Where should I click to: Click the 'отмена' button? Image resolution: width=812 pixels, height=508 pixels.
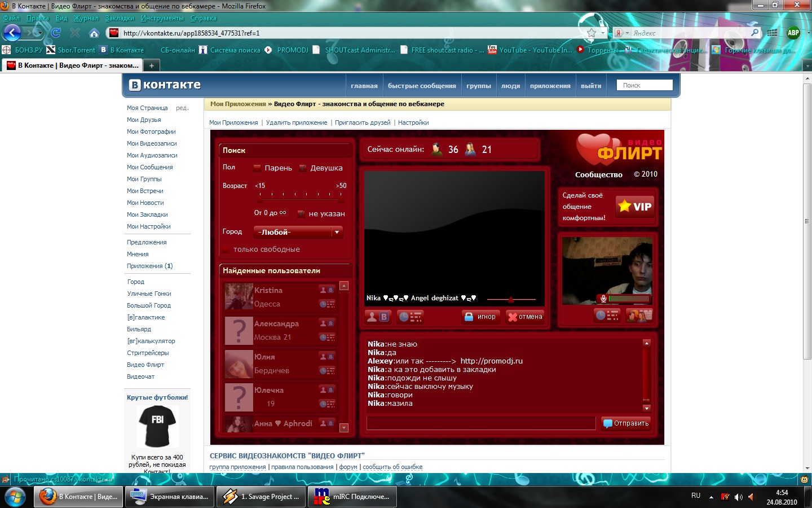[525, 317]
